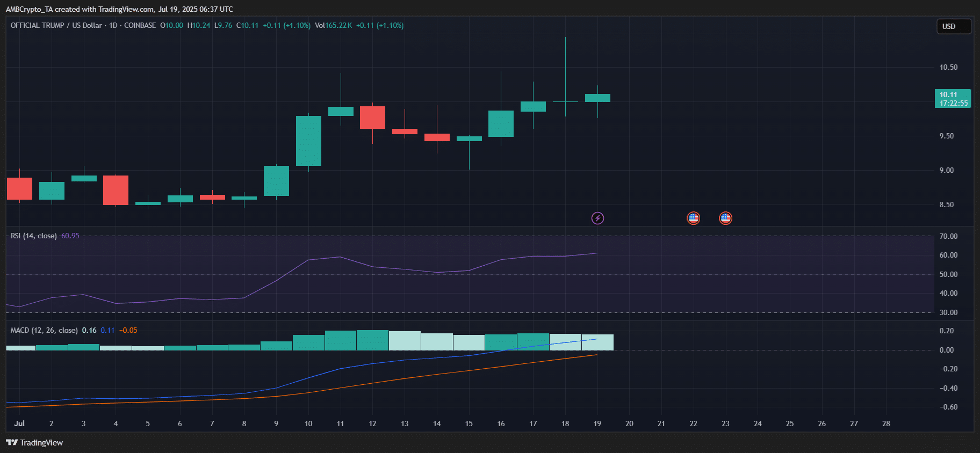Viewport: 980px width, 453px height.
Task: Click the first US flag event icon
Action: (x=693, y=218)
